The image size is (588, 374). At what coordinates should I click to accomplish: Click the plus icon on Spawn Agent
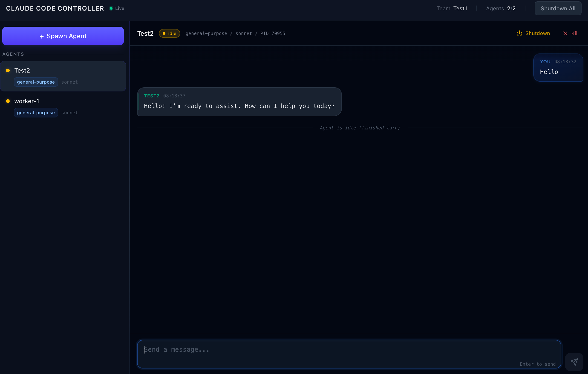[41, 36]
